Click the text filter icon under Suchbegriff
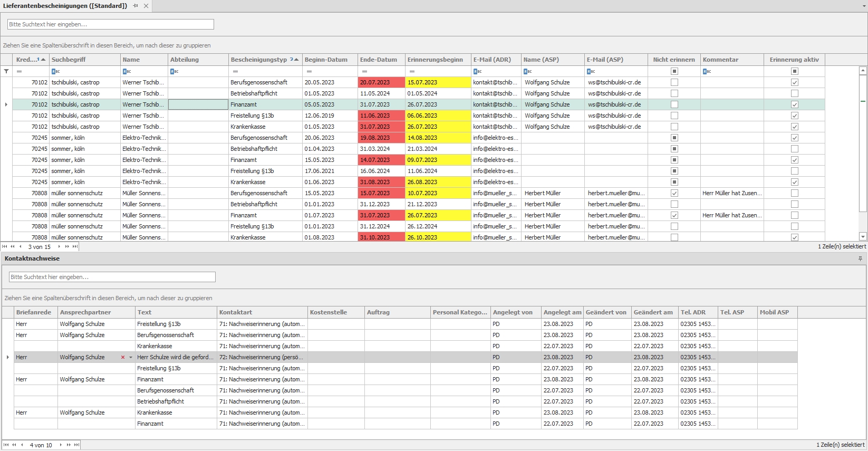The image size is (868, 451). click(x=55, y=71)
